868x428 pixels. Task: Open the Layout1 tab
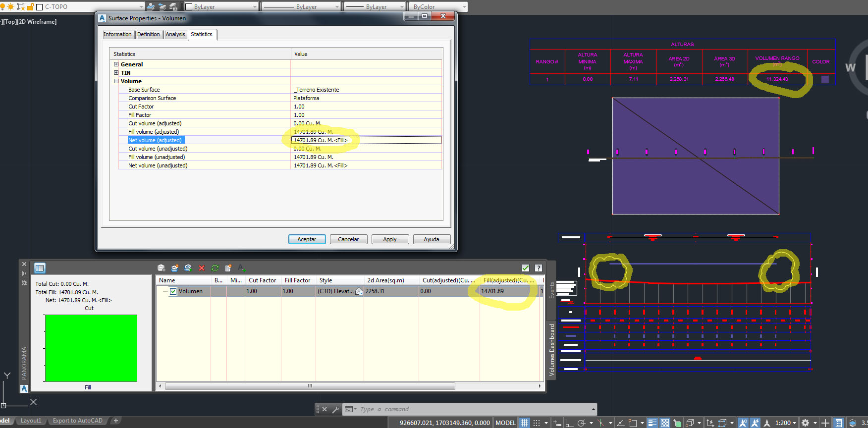(31, 421)
